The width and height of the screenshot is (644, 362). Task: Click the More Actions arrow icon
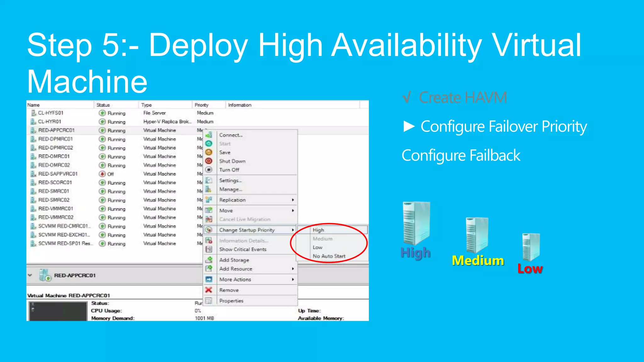tap(209, 279)
